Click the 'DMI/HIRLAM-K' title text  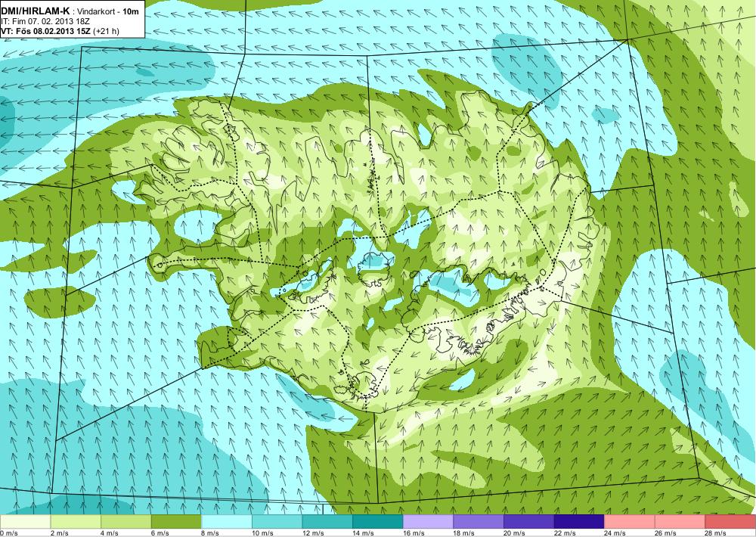tap(36, 11)
